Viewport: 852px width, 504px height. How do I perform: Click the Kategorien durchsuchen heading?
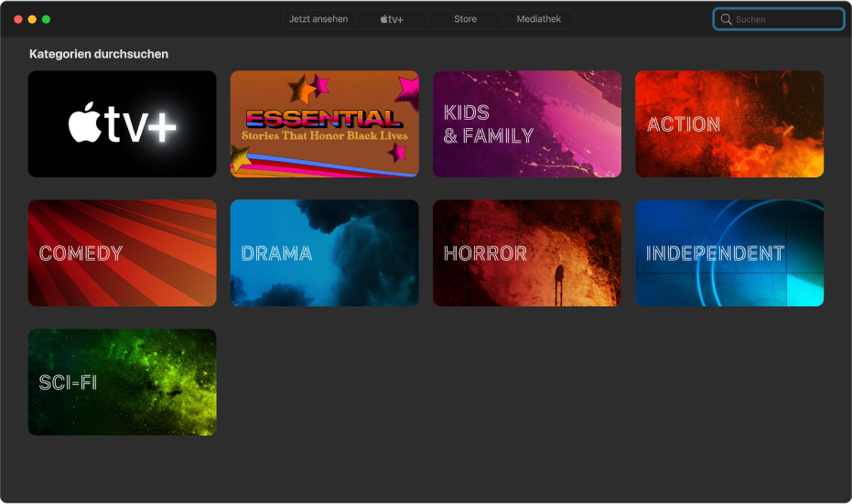(x=99, y=54)
